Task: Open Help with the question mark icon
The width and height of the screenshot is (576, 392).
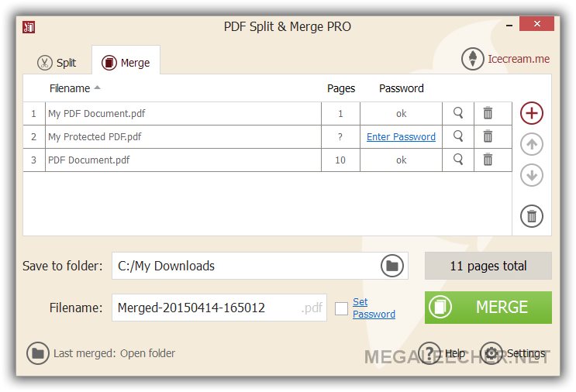Action: [x=429, y=353]
